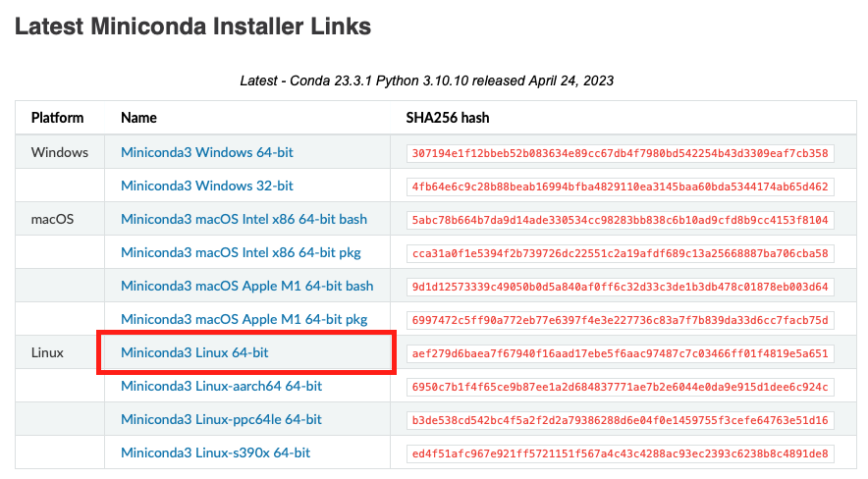This screenshot has height=479, width=868.
Task: Select the hash starting with ed4f51afc967
Action: pos(620,453)
